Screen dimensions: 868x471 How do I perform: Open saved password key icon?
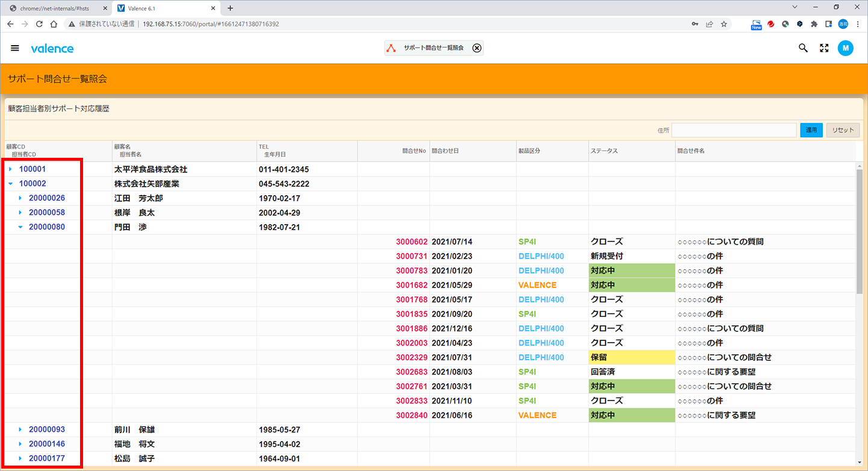pyautogui.click(x=695, y=24)
